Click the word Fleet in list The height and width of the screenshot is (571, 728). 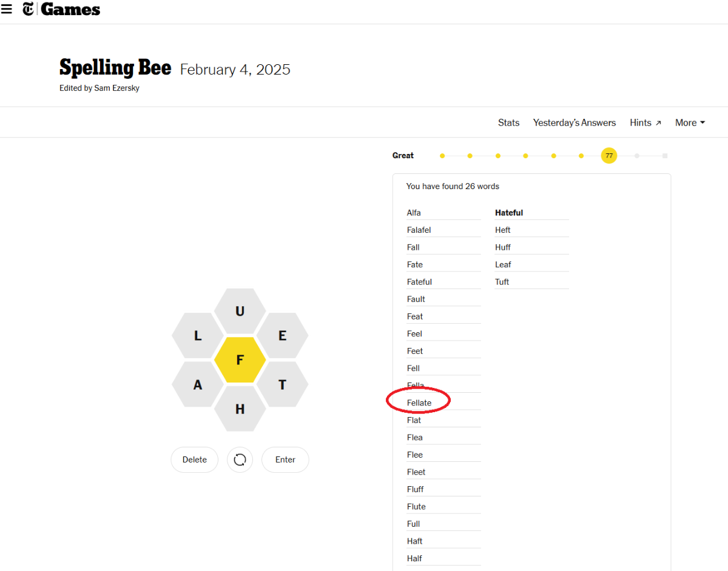point(416,472)
